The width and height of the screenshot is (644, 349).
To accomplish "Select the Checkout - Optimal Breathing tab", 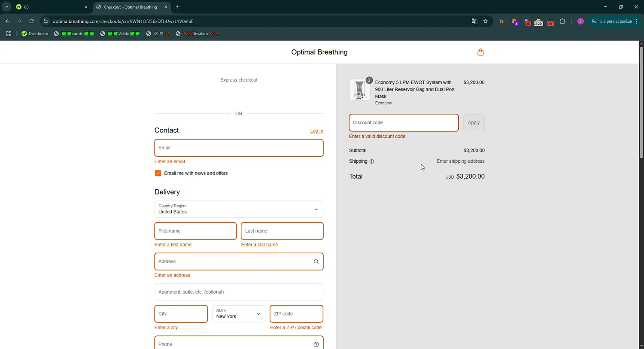I will click(131, 7).
